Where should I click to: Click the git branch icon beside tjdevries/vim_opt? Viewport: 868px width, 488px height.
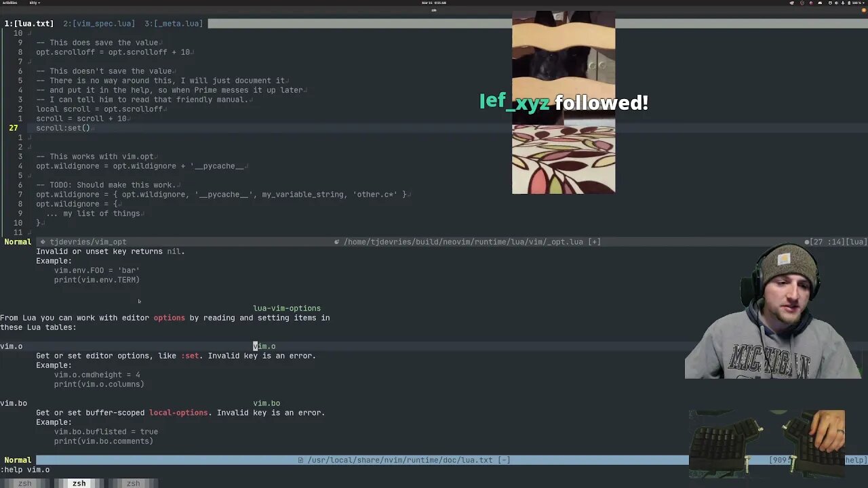[43, 242]
